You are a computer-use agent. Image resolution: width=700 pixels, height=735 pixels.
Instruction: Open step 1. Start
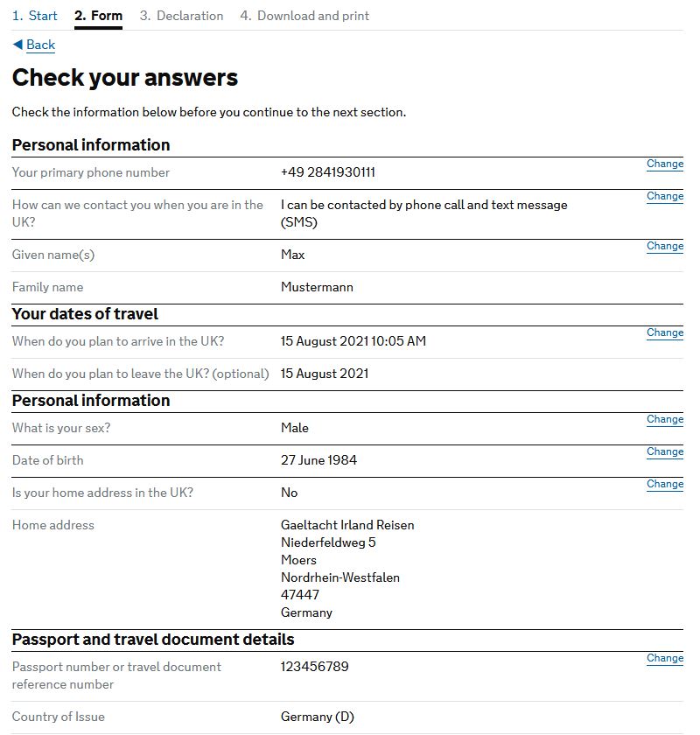[33, 16]
